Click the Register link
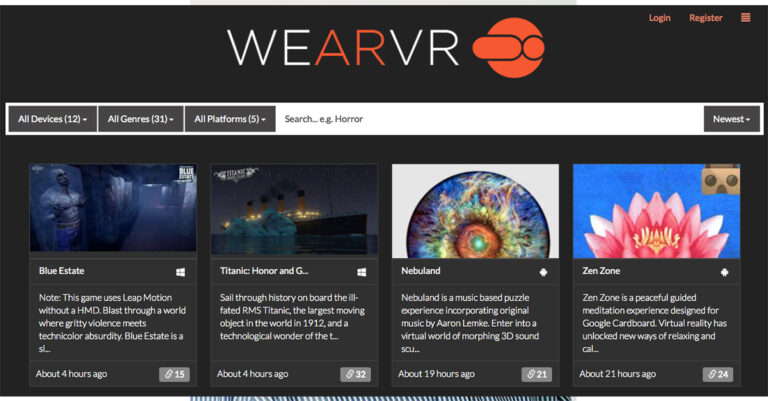The height and width of the screenshot is (401, 768). click(705, 18)
